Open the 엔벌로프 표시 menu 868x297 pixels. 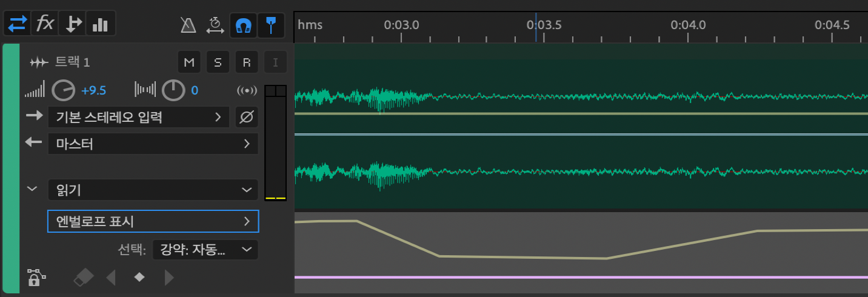(153, 221)
